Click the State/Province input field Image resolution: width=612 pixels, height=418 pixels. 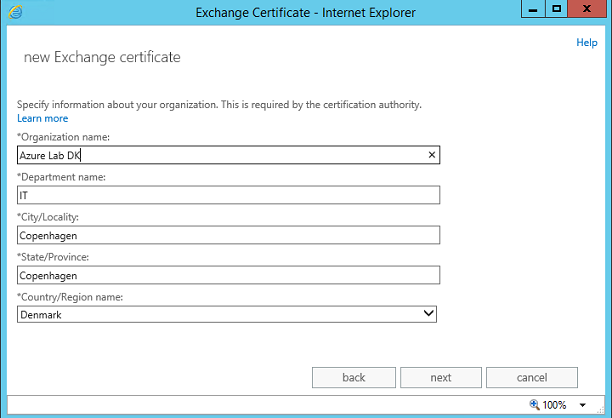click(228, 275)
